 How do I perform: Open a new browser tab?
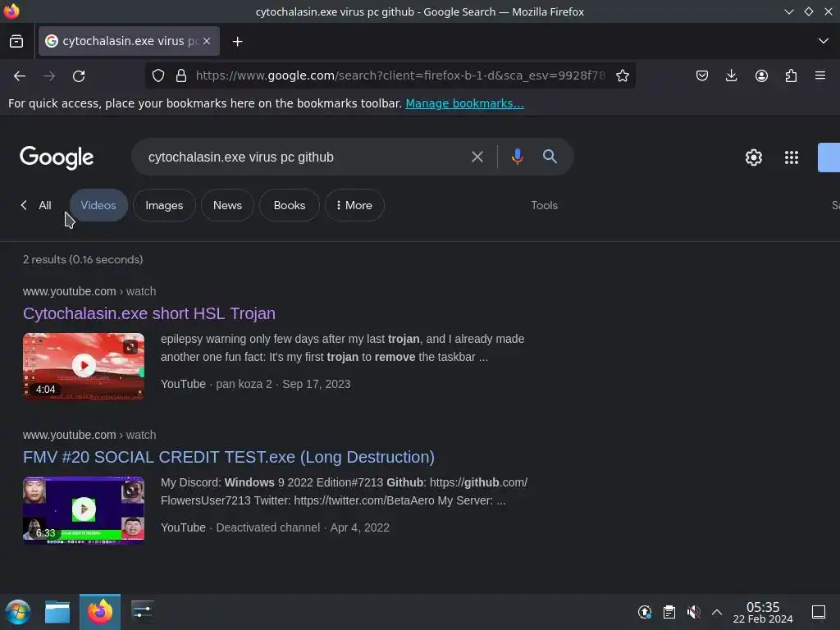[x=237, y=41]
